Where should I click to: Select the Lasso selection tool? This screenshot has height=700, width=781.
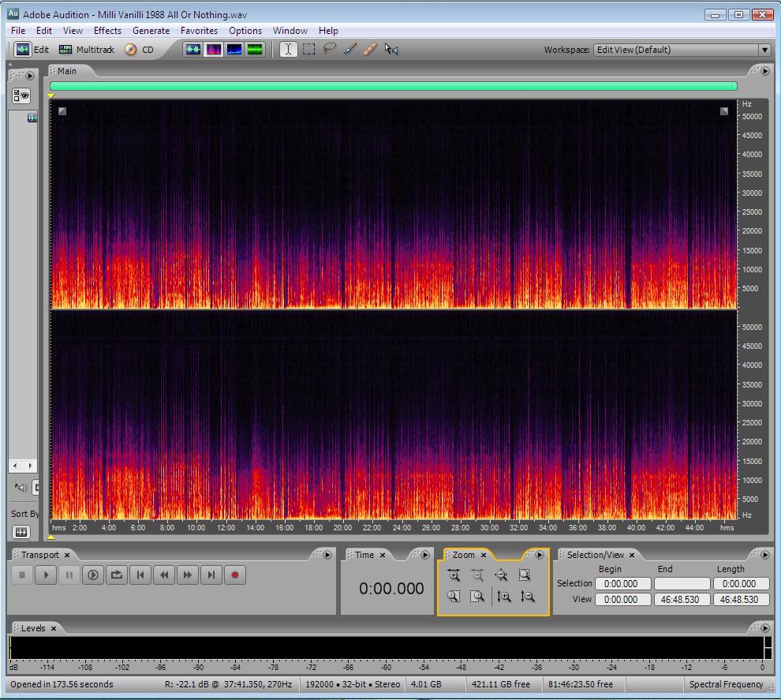click(330, 50)
